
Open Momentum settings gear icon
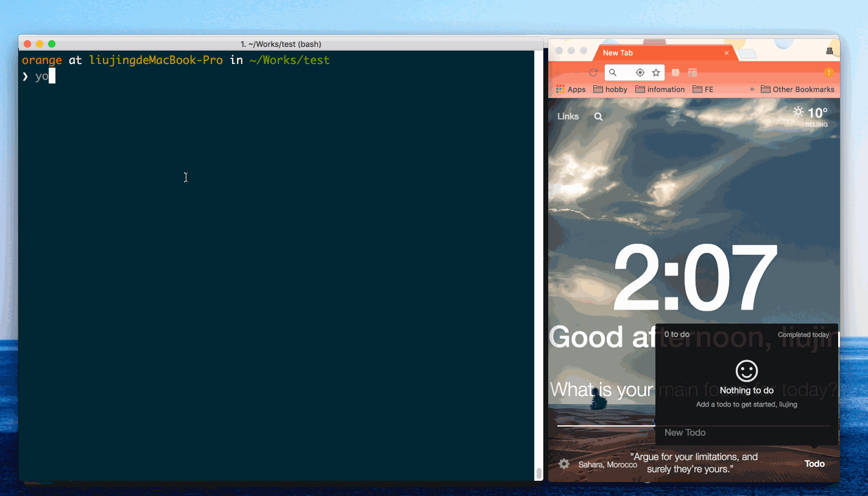(x=564, y=464)
